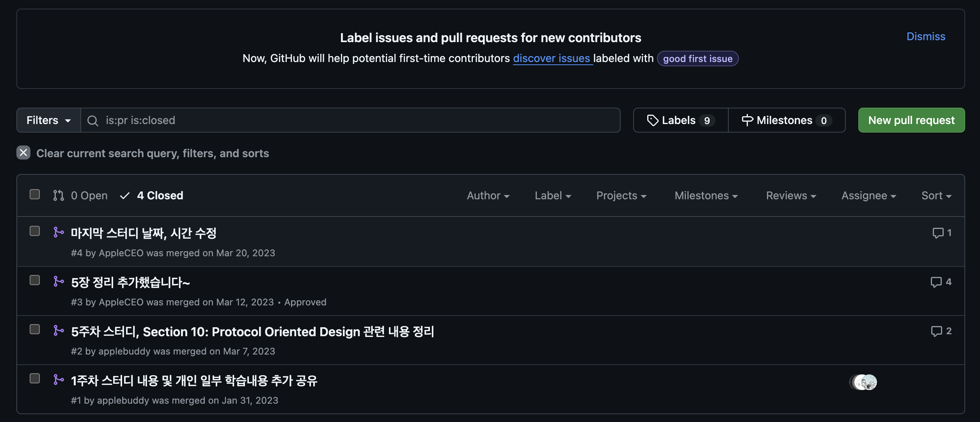Screen dimensions: 980x422
Task: Select checkbox for 1주차 스터디 pull request
Action: click(x=35, y=379)
